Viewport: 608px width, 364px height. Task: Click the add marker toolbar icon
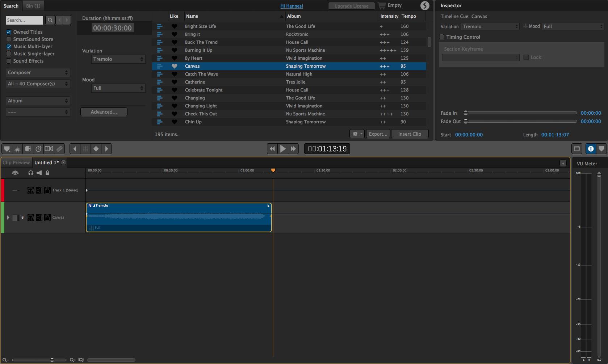coord(7,149)
